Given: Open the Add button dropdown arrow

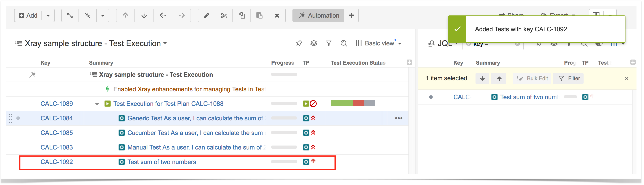Looking at the screenshot, I should (48, 15).
